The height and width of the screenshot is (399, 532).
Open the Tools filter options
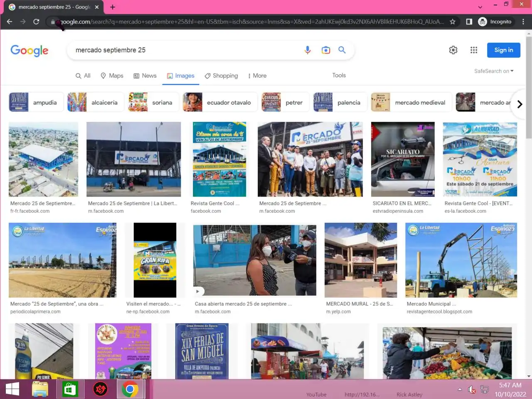click(339, 75)
